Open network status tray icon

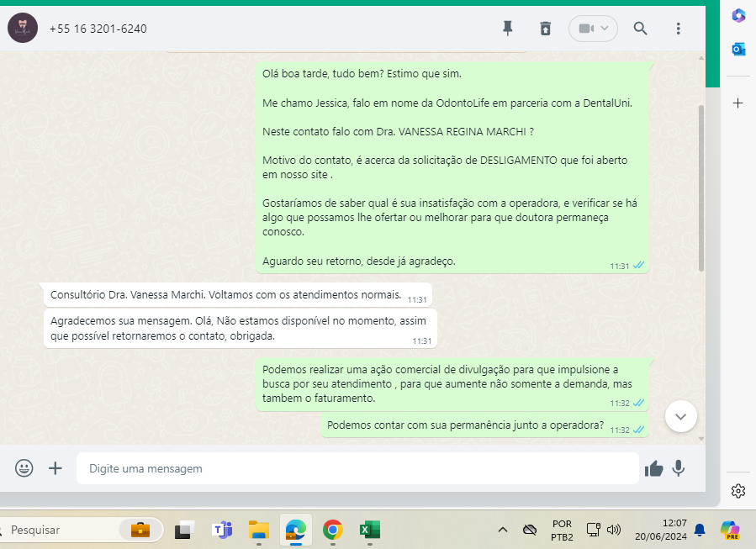click(593, 530)
